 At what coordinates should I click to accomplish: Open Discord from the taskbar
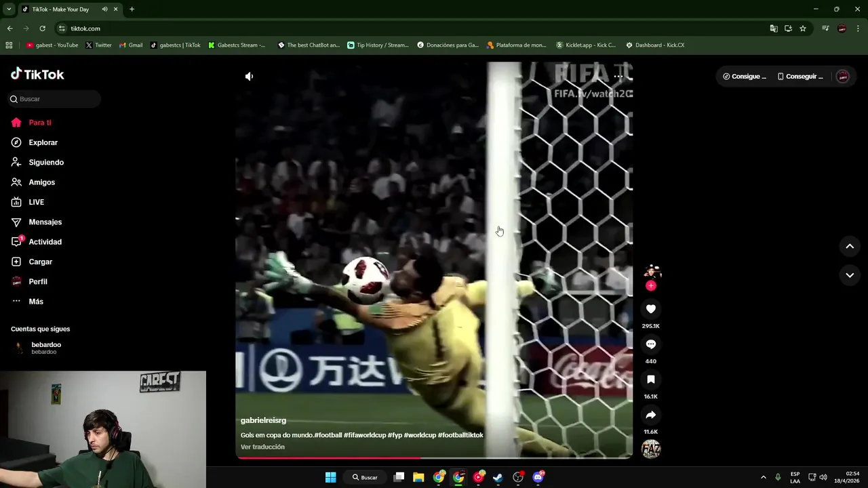tap(538, 477)
